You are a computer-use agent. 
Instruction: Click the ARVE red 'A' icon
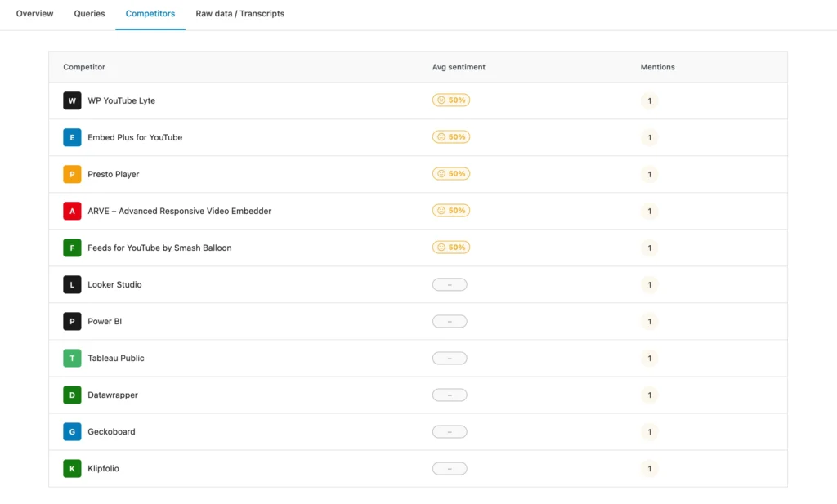[x=72, y=212]
